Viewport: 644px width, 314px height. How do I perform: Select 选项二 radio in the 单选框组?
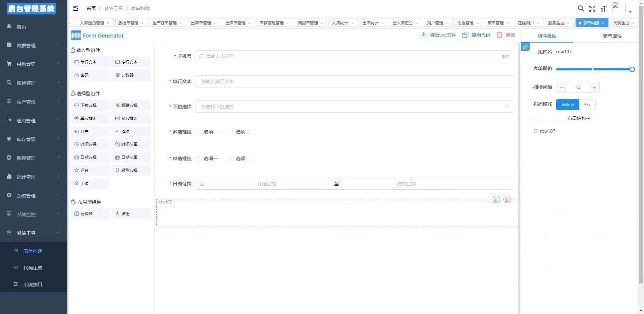(x=230, y=159)
